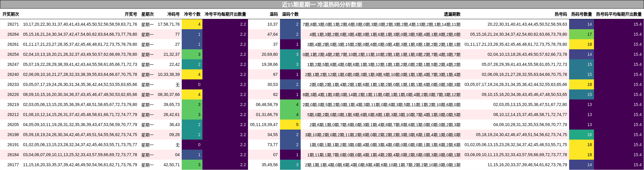
Task: Click hot count '13' in row 26219
Action: pyautogui.click(x=582, y=104)
